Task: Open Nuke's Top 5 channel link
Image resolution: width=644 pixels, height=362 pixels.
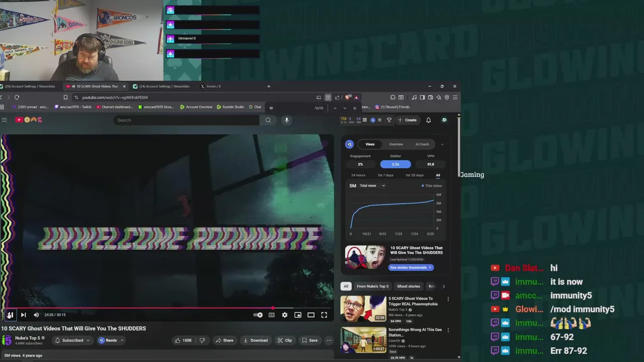Action: (x=28, y=338)
